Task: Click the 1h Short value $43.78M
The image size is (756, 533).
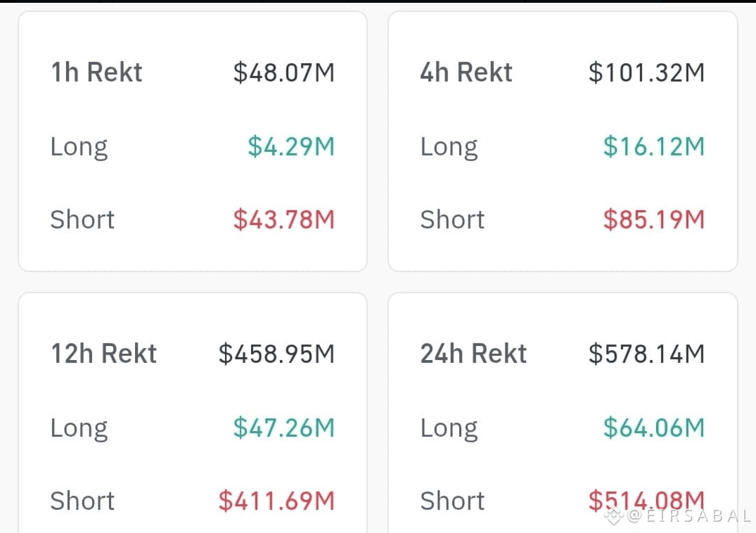Action: [x=284, y=219]
